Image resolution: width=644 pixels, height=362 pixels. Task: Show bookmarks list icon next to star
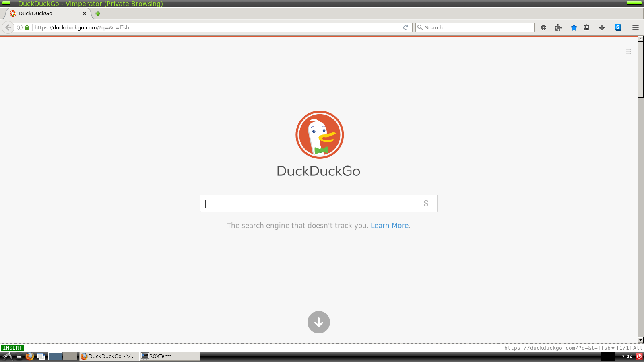point(586,27)
